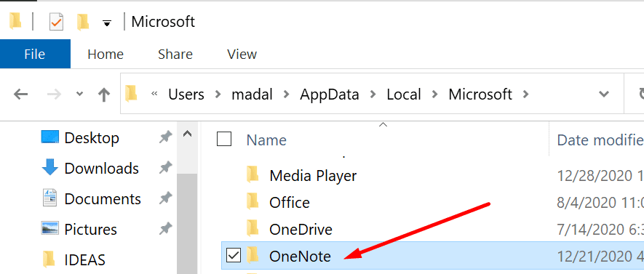
Task: Go back to previous folder
Action: click(20, 94)
